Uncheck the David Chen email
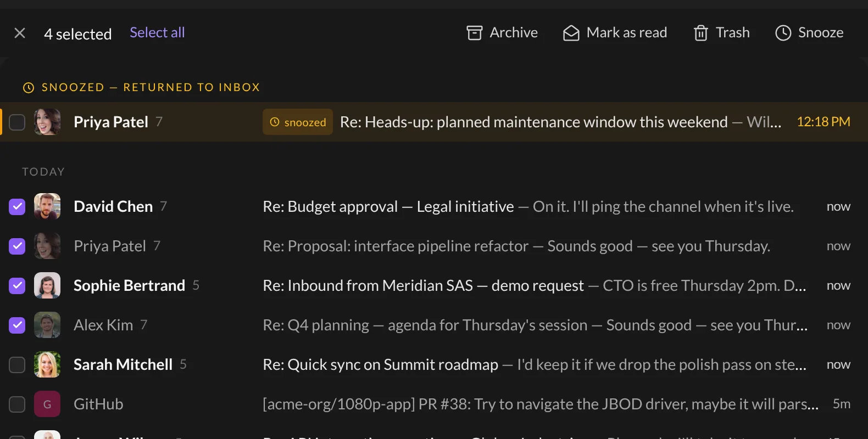Viewport: 868px width, 439px height. 17,206
